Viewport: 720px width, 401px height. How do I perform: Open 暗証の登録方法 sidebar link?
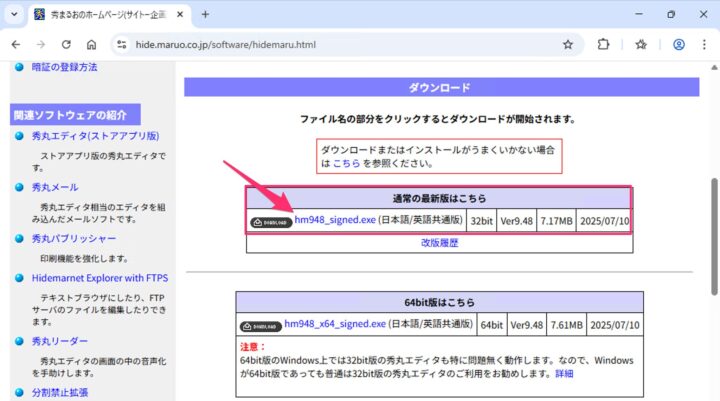pos(64,67)
